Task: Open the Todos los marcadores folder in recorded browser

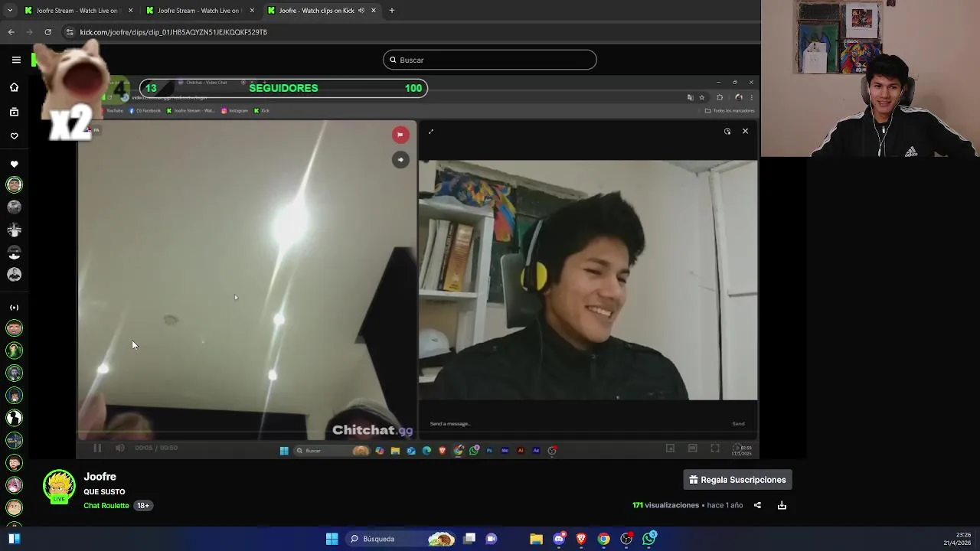Action: [x=730, y=111]
